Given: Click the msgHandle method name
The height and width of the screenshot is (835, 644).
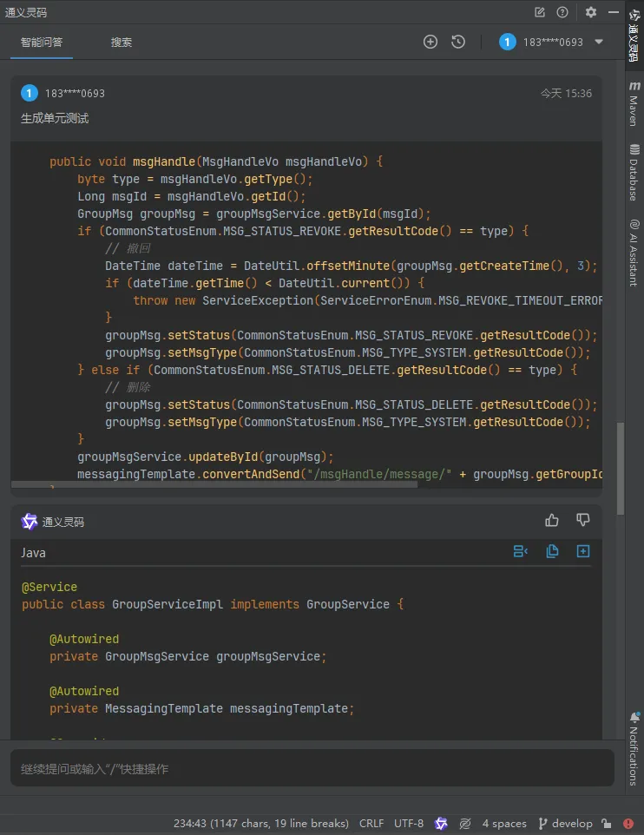Looking at the screenshot, I should [164, 161].
